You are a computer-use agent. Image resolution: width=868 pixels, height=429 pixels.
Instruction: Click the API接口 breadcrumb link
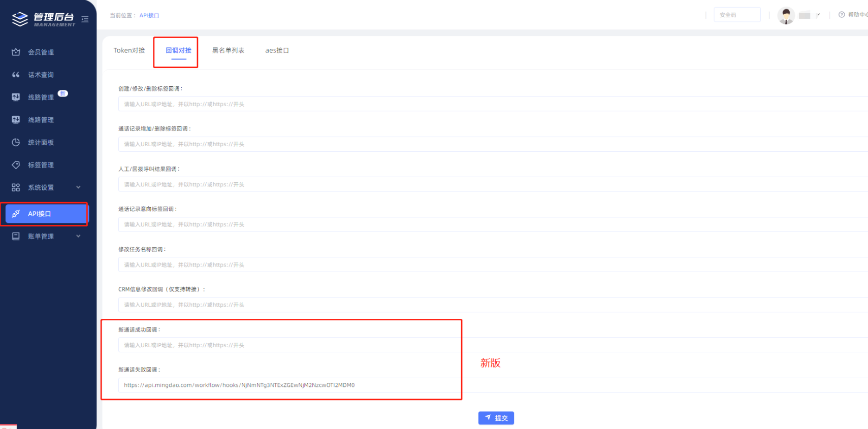coord(149,16)
